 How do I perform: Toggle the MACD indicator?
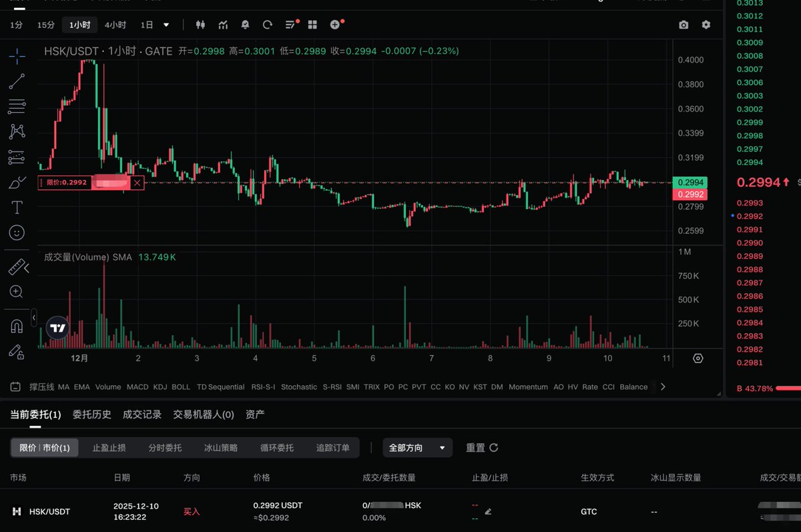pos(138,387)
